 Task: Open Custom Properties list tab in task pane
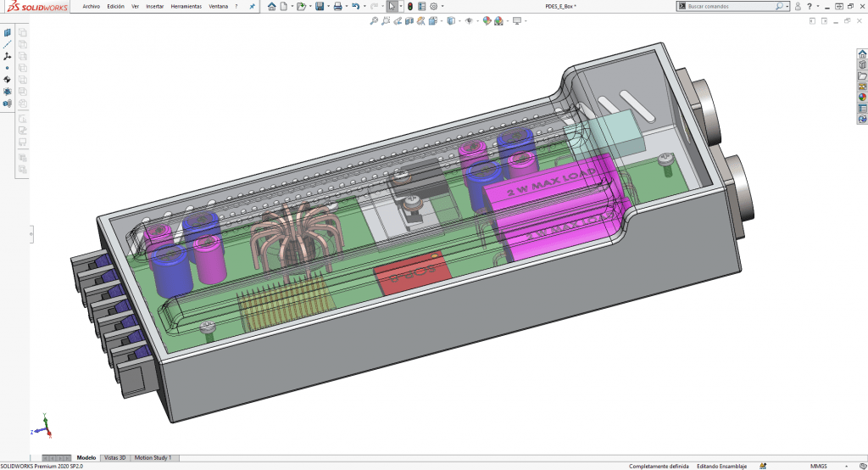(x=862, y=108)
